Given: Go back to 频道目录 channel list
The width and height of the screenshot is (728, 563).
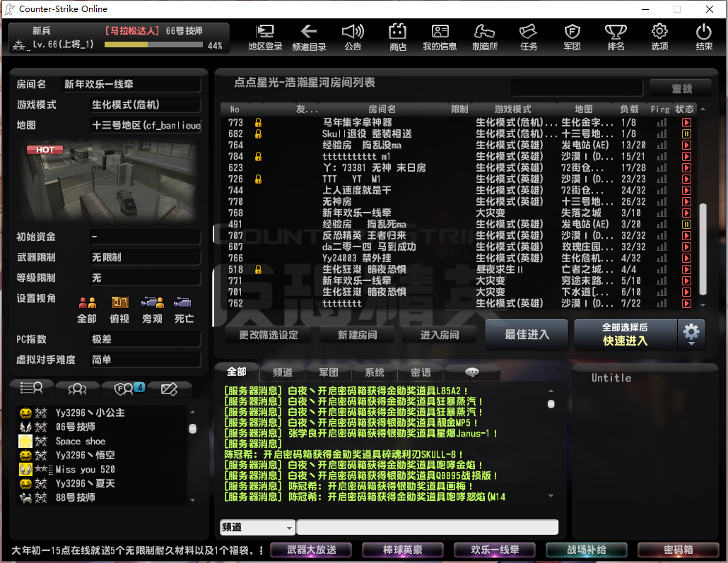Looking at the screenshot, I should 309,37.
